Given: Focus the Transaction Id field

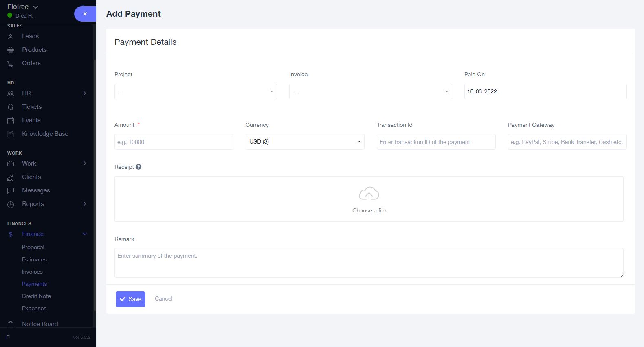Looking at the screenshot, I should [436, 141].
